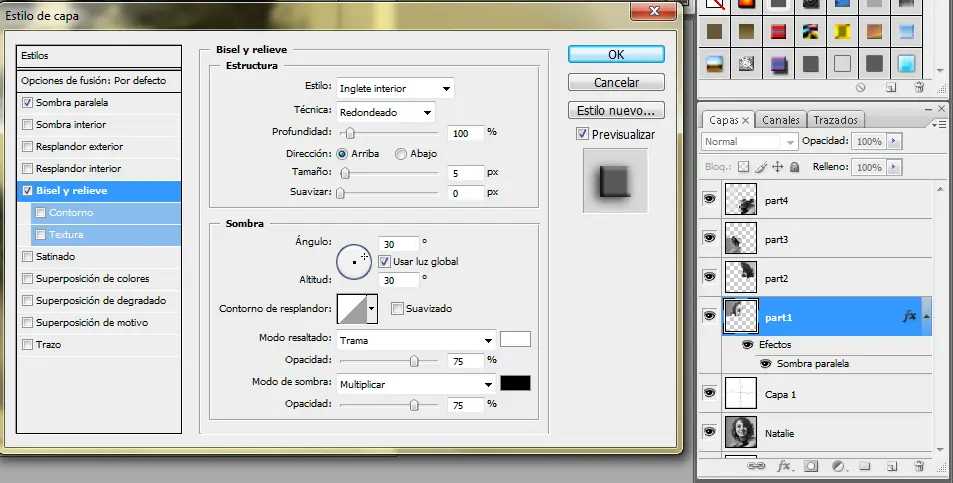Select the Abajo direction radio button
The height and width of the screenshot is (483, 953).
click(x=401, y=154)
